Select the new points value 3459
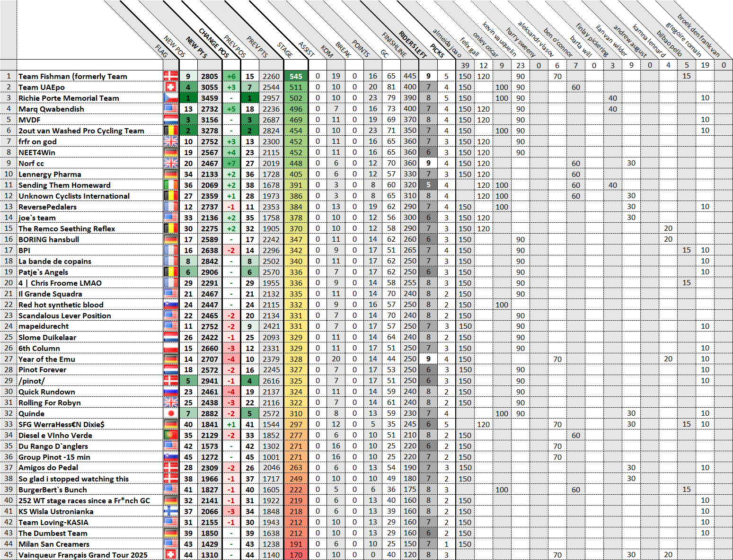 [210, 98]
